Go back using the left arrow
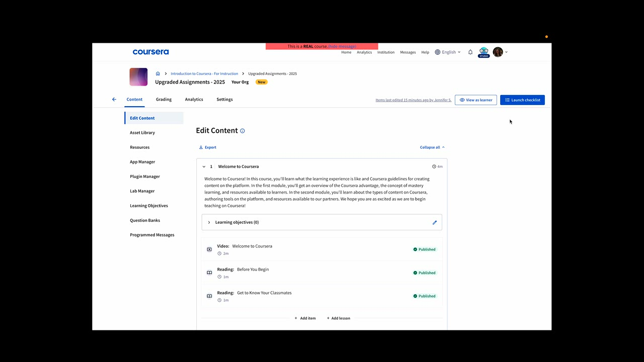 point(114,100)
